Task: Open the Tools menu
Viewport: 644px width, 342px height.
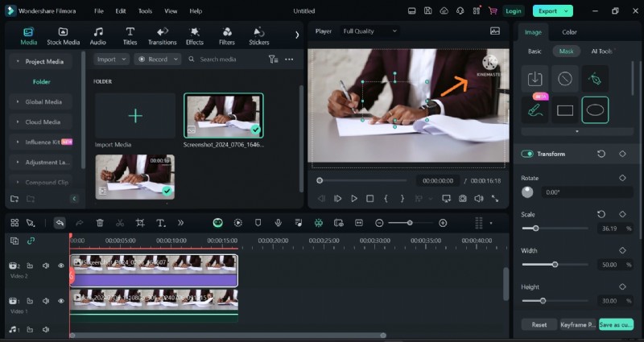Action: (x=145, y=11)
